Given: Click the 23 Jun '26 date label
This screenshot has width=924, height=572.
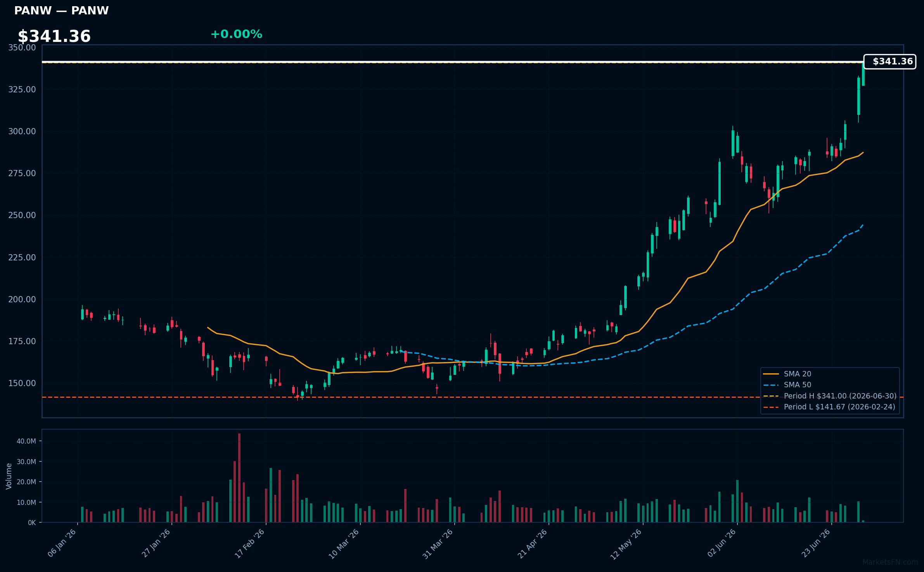Looking at the screenshot, I should (816, 543).
